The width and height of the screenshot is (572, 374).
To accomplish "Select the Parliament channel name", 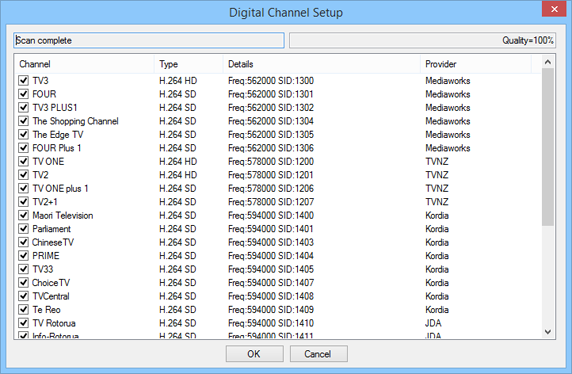I will point(51,229).
